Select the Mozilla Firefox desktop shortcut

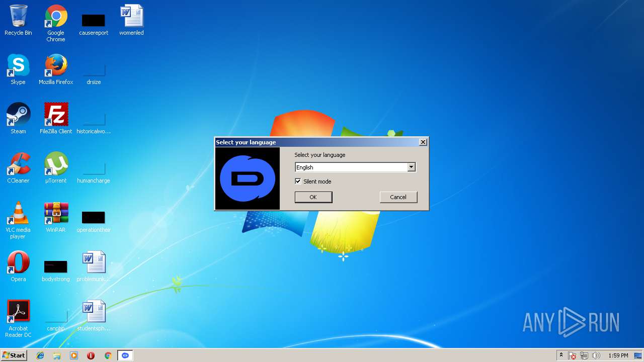click(x=56, y=69)
